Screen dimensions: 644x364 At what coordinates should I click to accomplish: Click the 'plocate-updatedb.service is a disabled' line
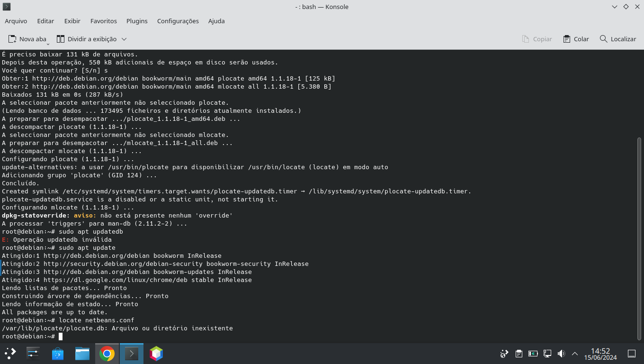[140, 199]
